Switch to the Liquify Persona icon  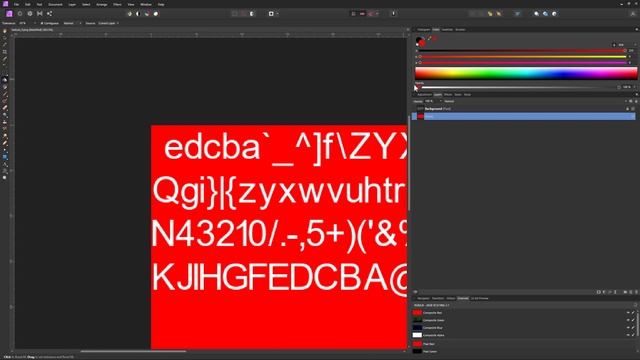click(20, 13)
